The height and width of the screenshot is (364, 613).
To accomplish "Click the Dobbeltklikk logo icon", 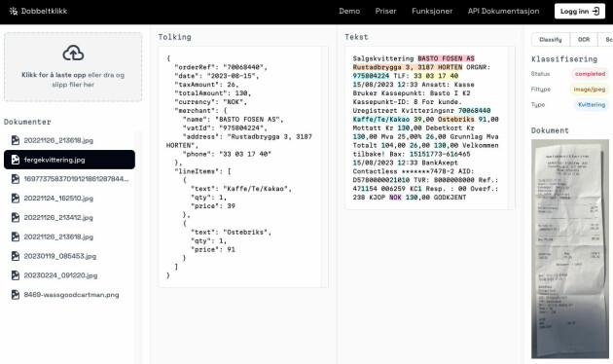I will (14, 11).
